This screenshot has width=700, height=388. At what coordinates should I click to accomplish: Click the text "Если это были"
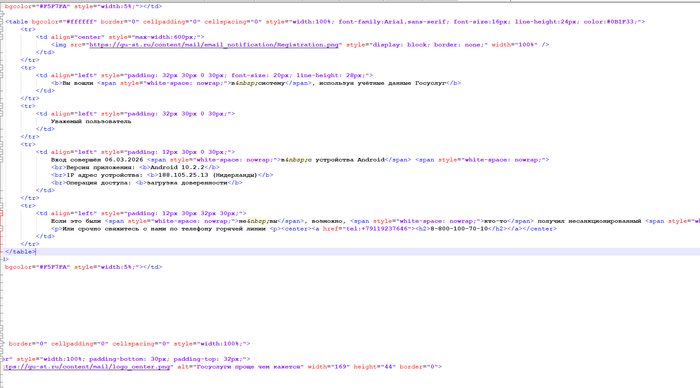pyautogui.click(x=76, y=221)
